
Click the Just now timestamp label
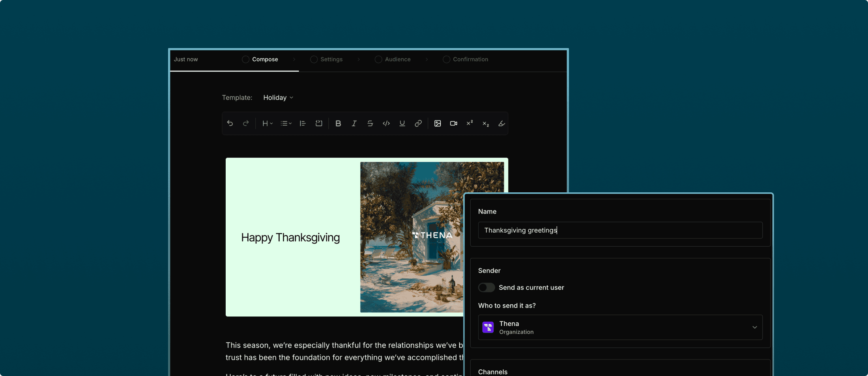pyautogui.click(x=186, y=59)
